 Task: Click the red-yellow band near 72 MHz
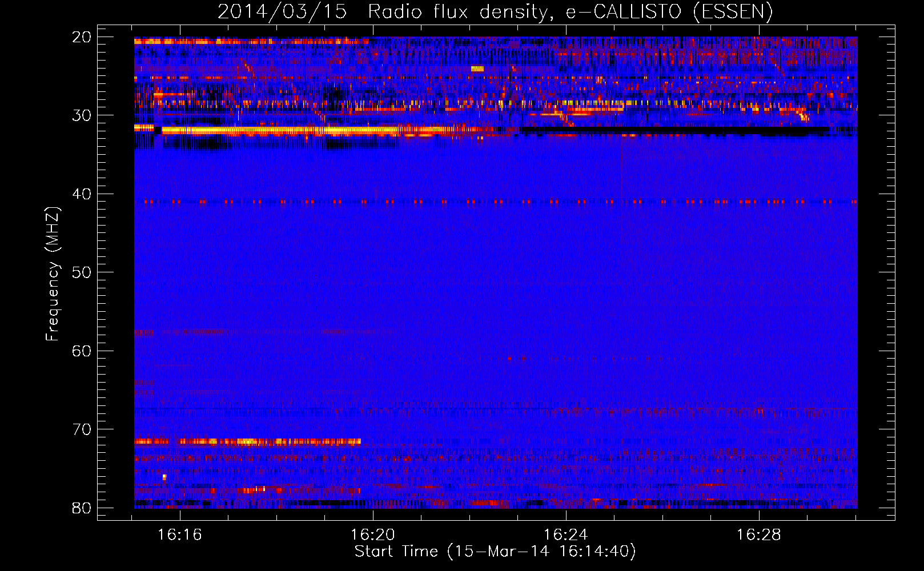pyautogui.click(x=247, y=441)
